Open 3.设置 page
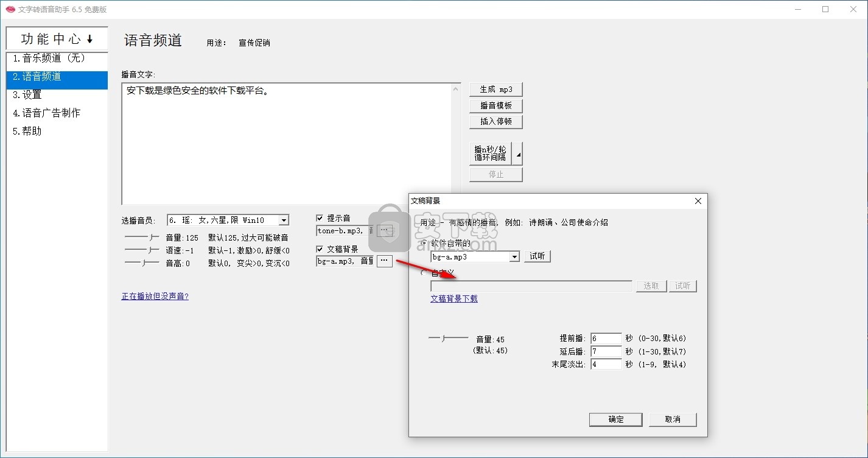868x458 pixels. pyautogui.click(x=57, y=95)
